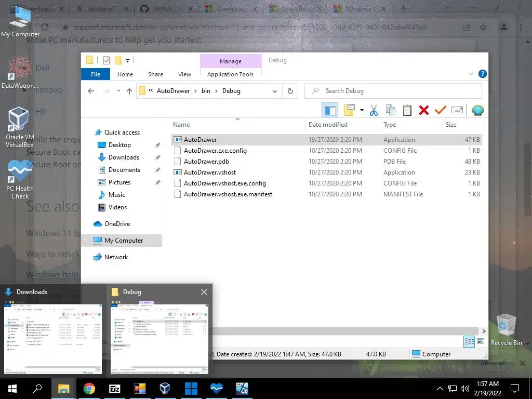This screenshot has height=399, width=532.
Task: Go up one folder level with the up arrow
Action: pos(129,91)
